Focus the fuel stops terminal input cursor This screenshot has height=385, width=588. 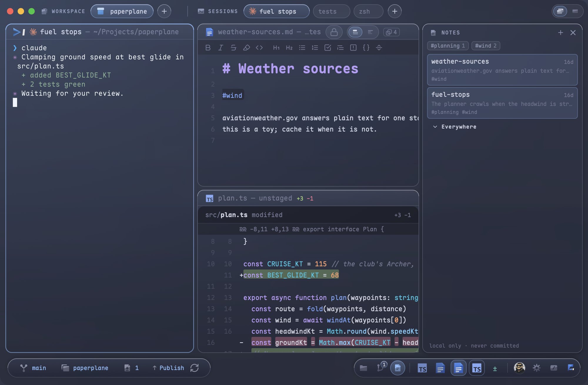(x=15, y=102)
